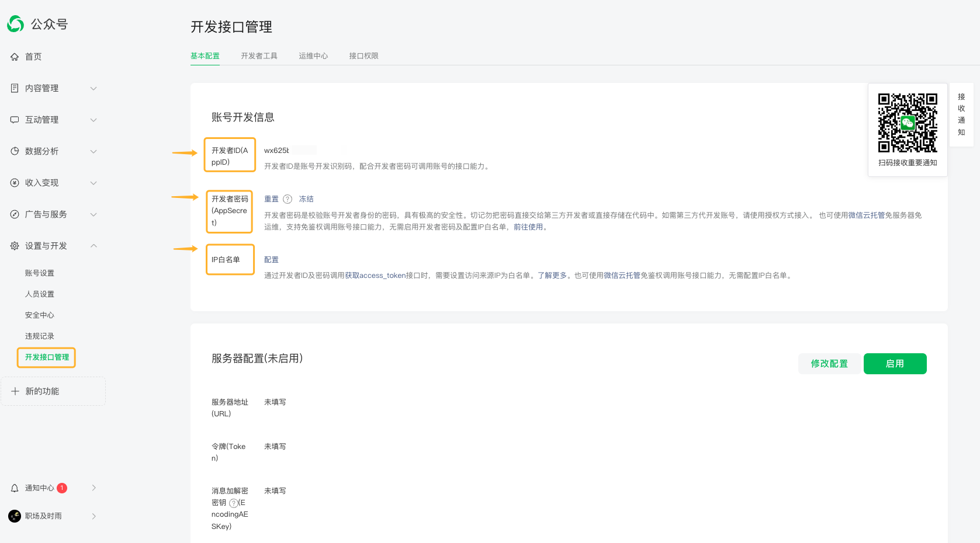Image resolution: width=980 pixels, height=543 pixels.
Task: Click the 数据分析 pie chart icon
Action: (15, 151)
